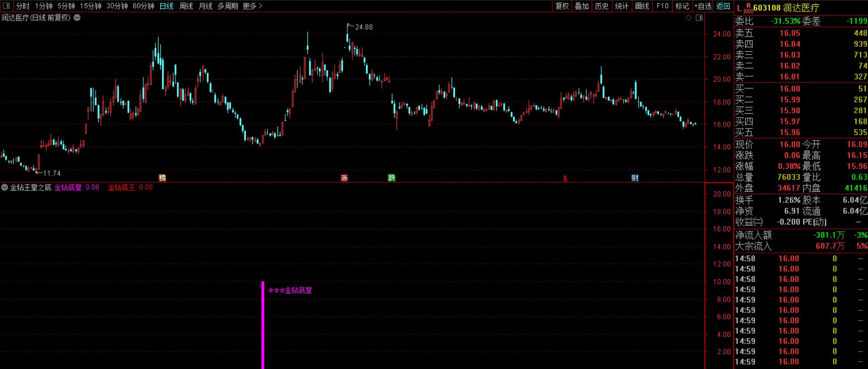Click the 买三 bid price 15.98
Image resolution: width=868 pixels, height=369 pixels.
coord(790,111)
